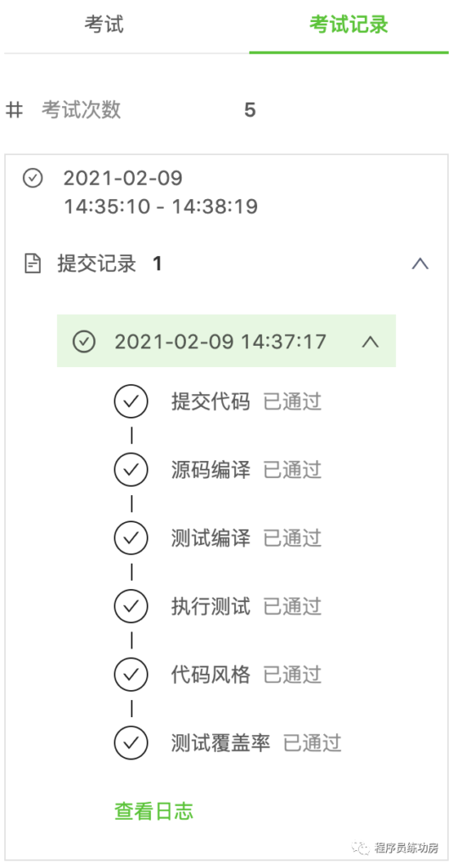This screenshot has height=868, width=453.
Task: Click the document icon beside 提交记录
Action: click(x=33, y=264)
